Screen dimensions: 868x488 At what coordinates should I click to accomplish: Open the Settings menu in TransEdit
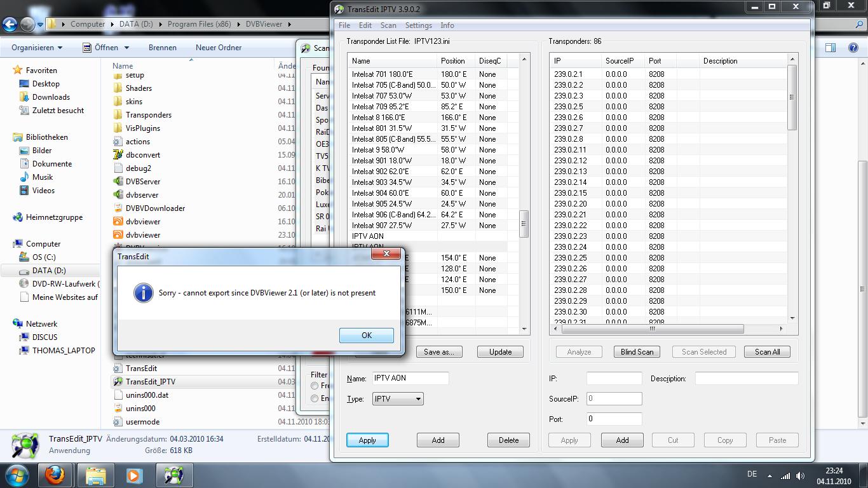(x=418, y=25)
